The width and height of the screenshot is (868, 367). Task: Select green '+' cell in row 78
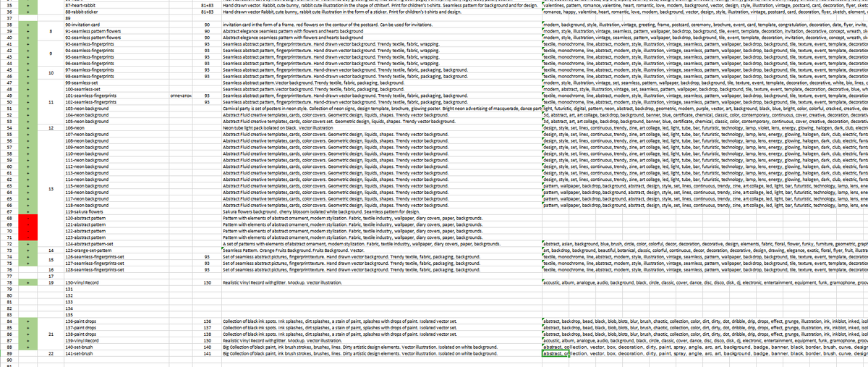point(27,282)
